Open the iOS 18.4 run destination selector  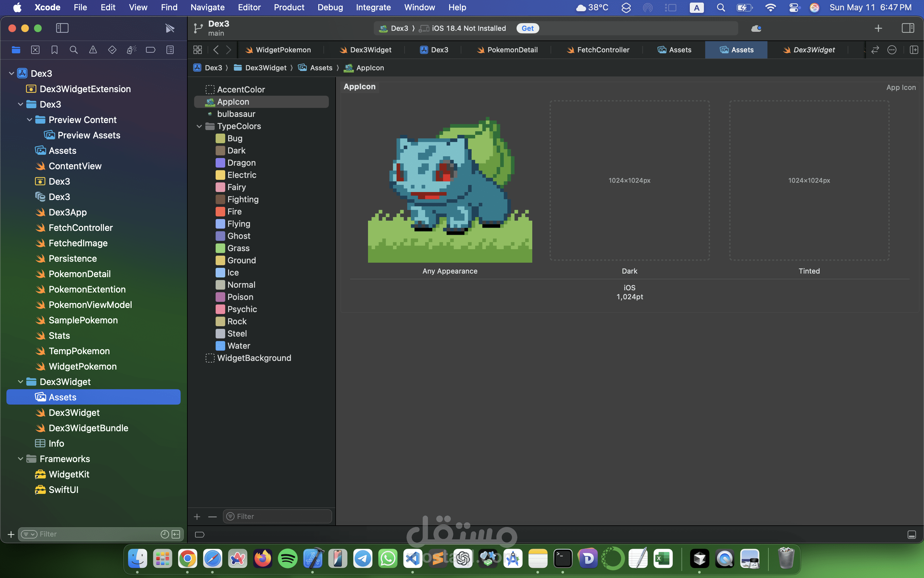pos(462,28)
